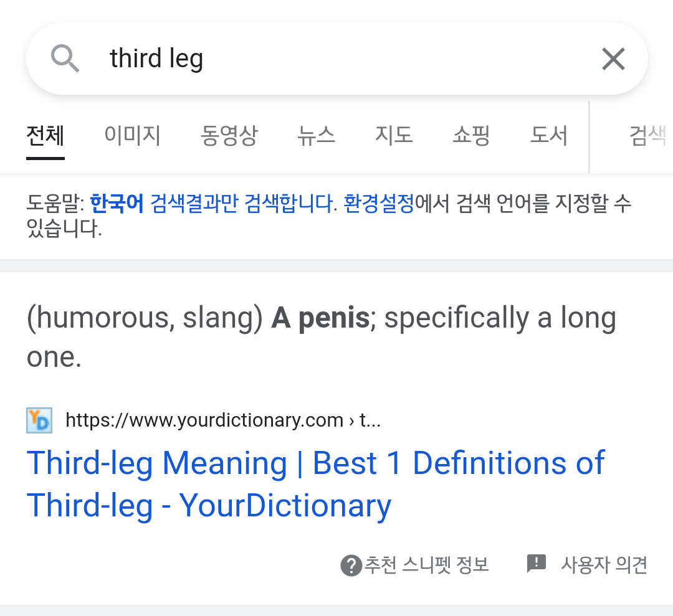This screenshot has height=616, width=673.
Task: Click 사용자 의견 feedback text
Action: [x=604, y=565]
